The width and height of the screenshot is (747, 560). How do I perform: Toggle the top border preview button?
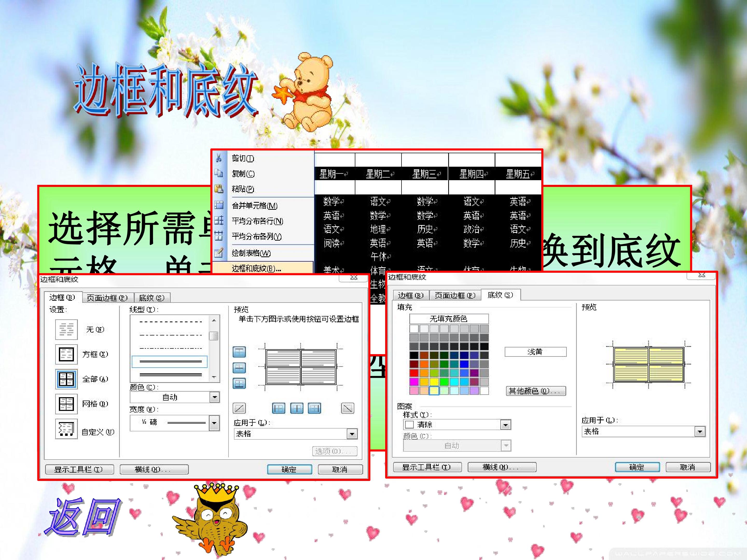click(x=239, y=352)
